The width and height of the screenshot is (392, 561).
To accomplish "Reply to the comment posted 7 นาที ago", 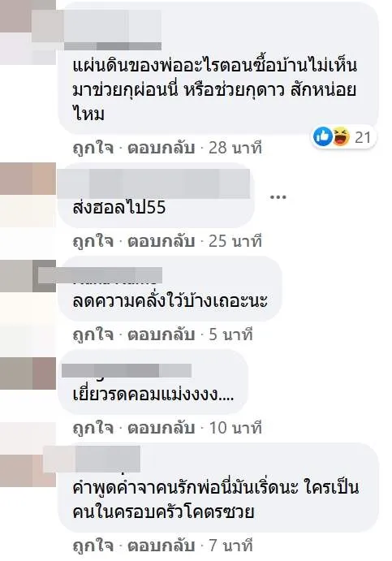I will coord(161,546).
